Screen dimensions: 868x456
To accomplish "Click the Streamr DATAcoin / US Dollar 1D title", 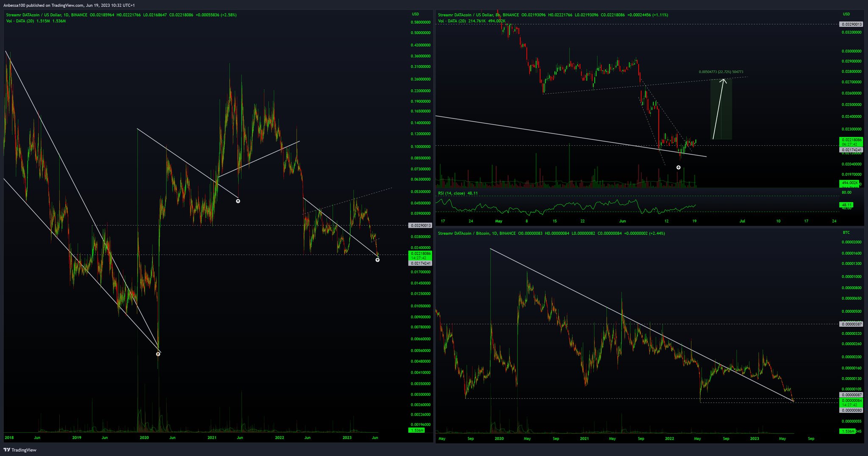I will click(x=47, y=15).
